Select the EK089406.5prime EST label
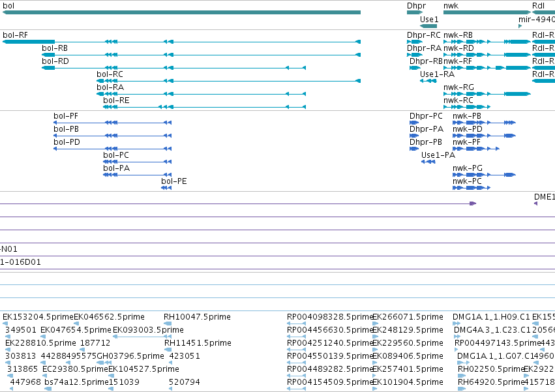Screen dimensions: 555x392 [408, 356]
